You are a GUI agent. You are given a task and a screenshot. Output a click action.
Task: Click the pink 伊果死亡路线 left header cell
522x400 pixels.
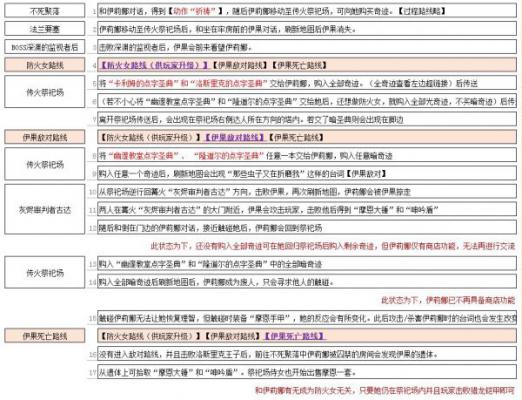pos(45,336)
